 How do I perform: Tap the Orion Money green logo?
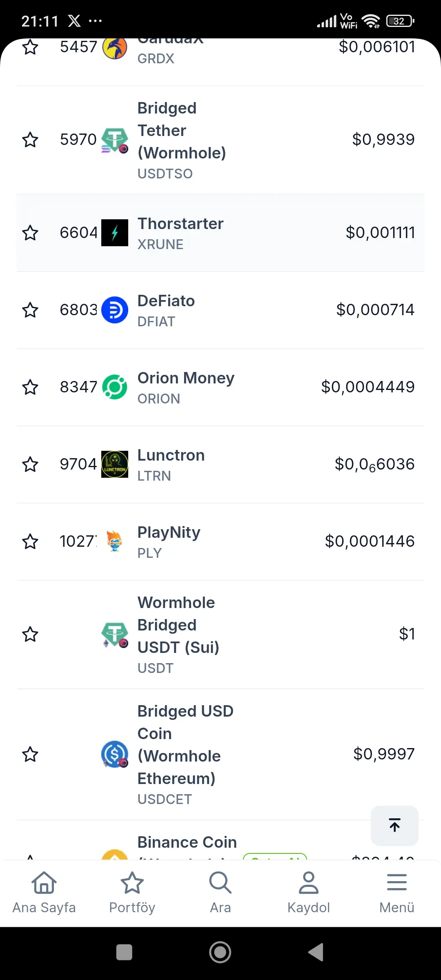coord(115,387)
